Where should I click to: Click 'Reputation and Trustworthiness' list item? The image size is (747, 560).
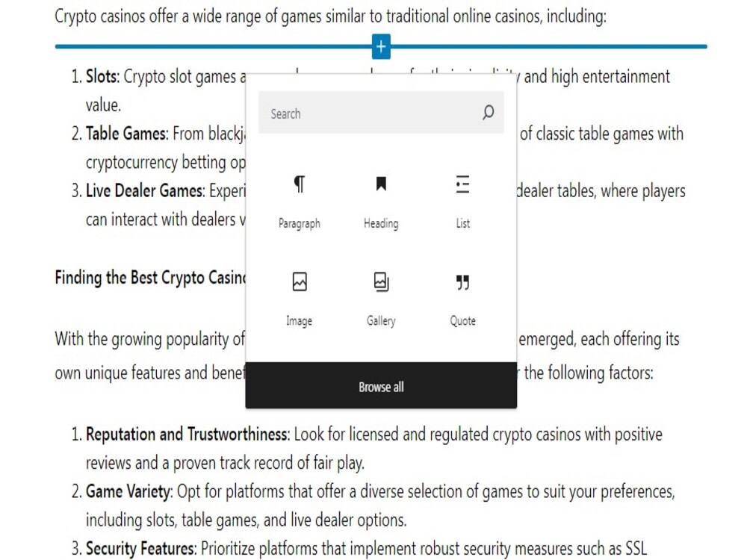click(x=367, y=448)
